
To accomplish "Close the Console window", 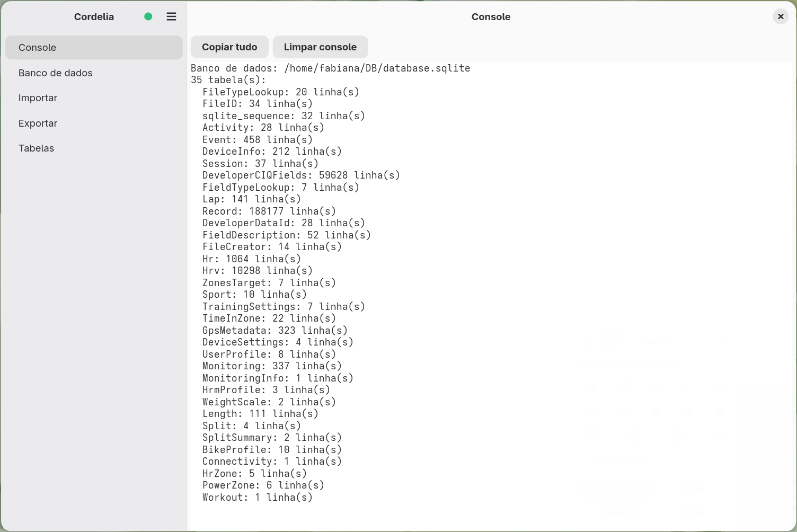I will (x=781, y=16).
